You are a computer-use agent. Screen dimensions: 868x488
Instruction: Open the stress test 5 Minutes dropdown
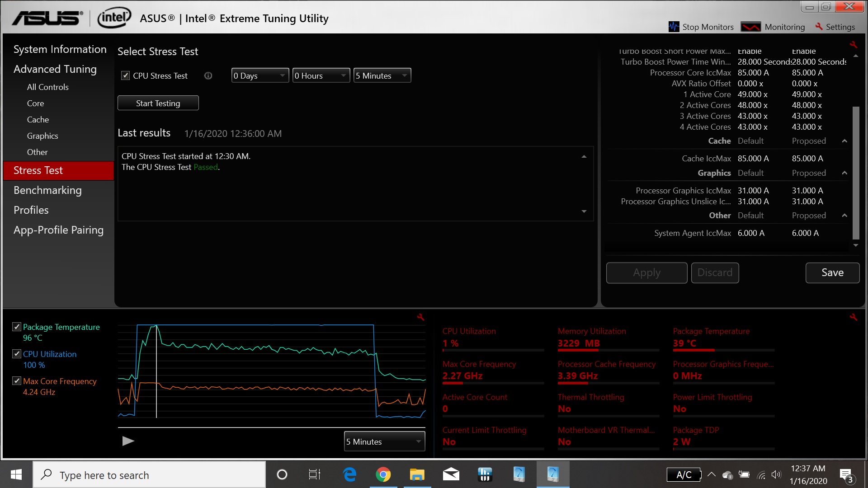[382, 75]
